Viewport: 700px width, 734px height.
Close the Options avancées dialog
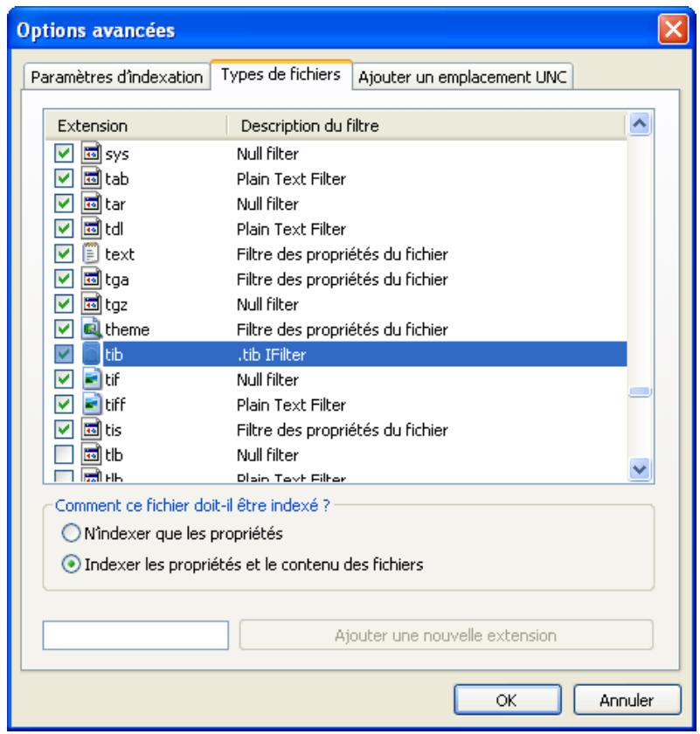[673, 30]
